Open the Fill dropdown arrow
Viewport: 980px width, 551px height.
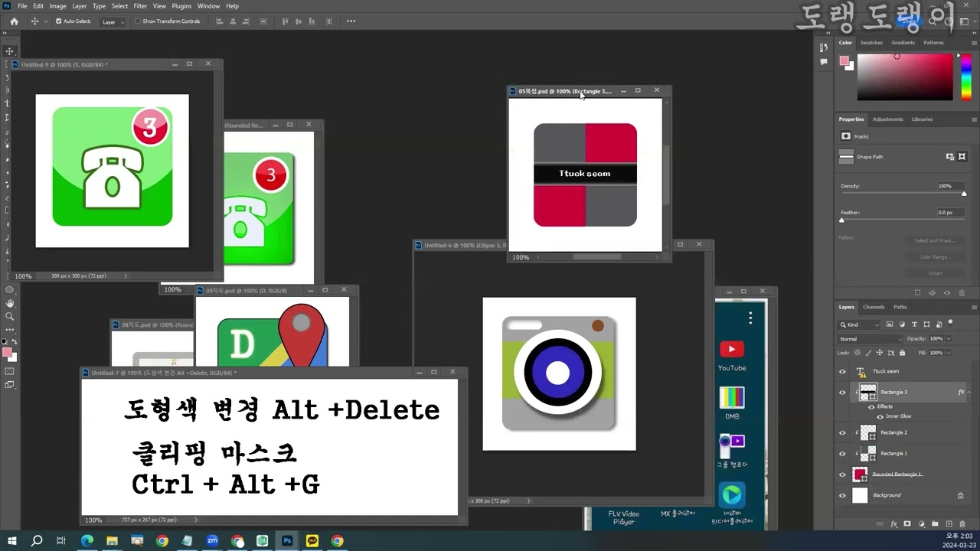[x=949, y=353]
